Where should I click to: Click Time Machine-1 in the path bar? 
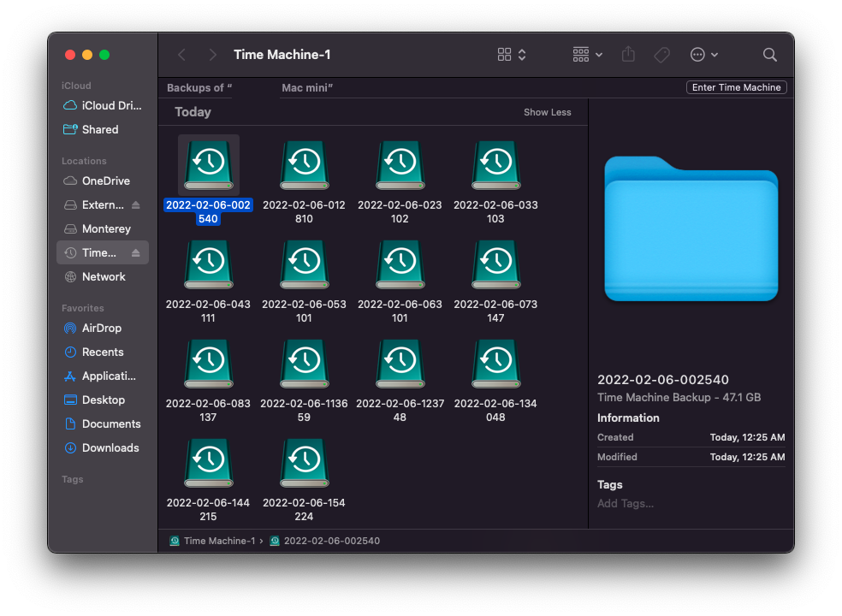213,541
